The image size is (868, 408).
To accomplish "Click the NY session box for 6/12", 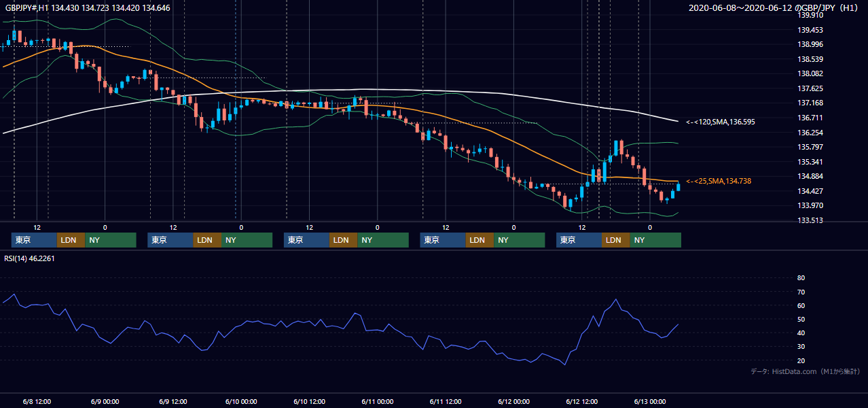I will (x=655, y=240).
